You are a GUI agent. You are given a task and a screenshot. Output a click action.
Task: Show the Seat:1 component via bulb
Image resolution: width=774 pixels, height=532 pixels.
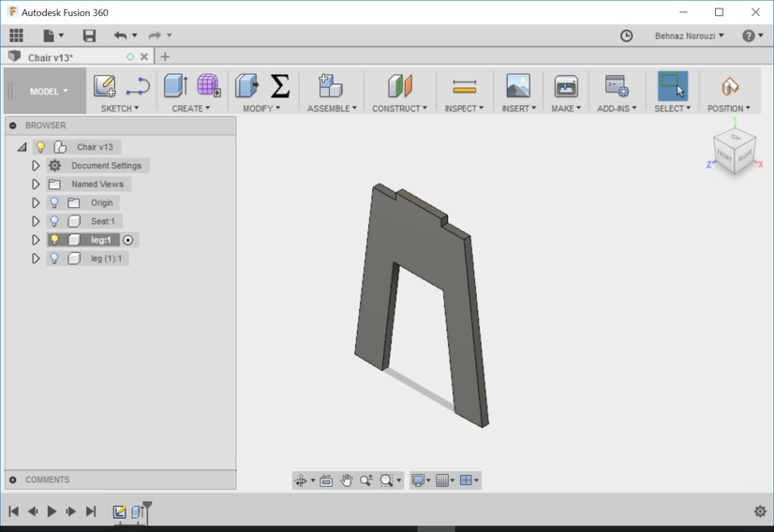click(x=54, y=221)
